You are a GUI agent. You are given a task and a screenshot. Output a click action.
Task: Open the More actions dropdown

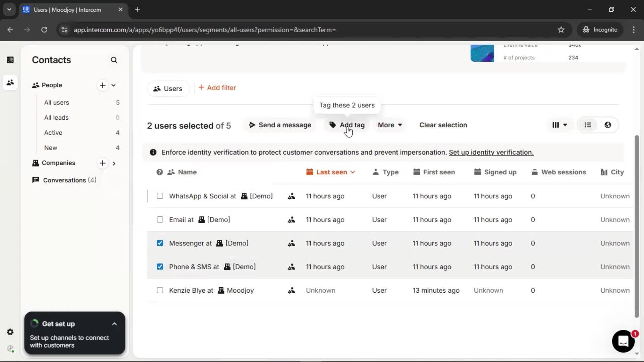pyautogui.click(x=390, y=125)
